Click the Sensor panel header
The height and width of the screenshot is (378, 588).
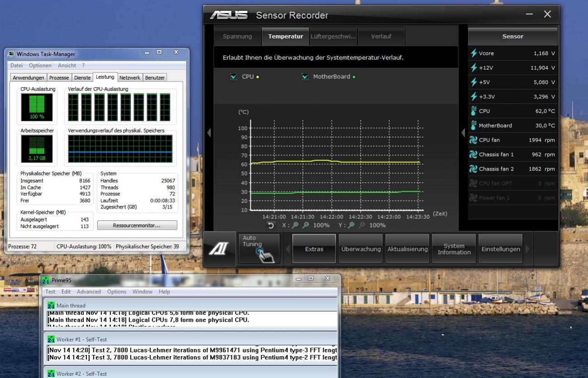[x=512, y=37]
